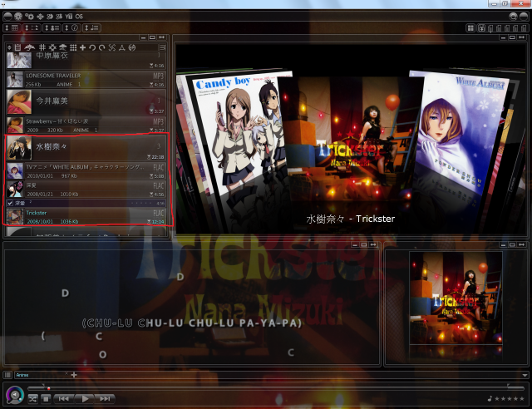Expand album art panel width with double-arrow button
Viewport: 532px width, 409px height.
point(521,244)
